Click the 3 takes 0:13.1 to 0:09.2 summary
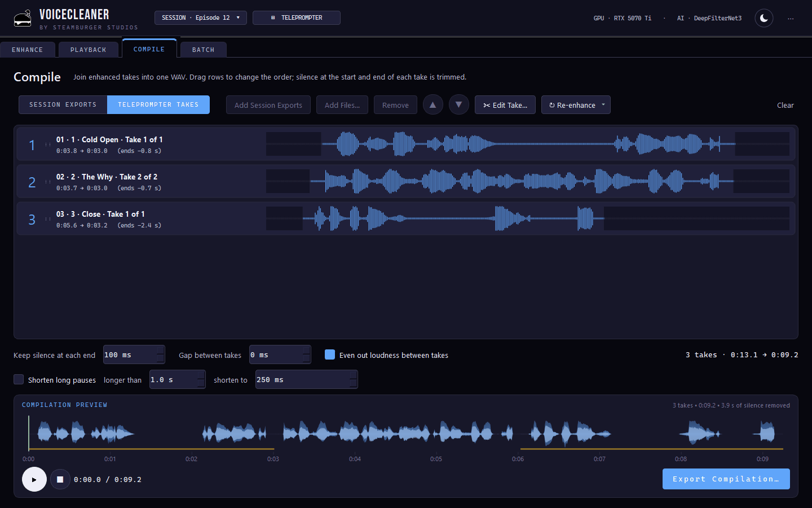 pos(742,354)
